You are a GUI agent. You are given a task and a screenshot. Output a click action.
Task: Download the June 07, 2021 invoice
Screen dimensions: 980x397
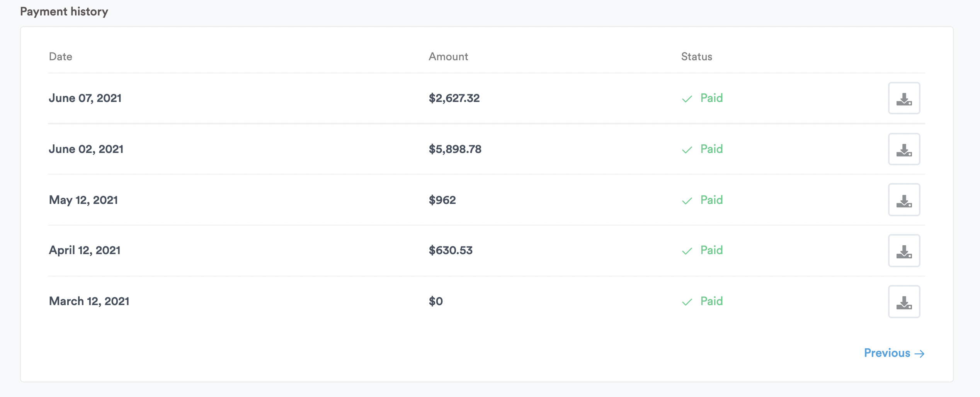coord(904,98)
